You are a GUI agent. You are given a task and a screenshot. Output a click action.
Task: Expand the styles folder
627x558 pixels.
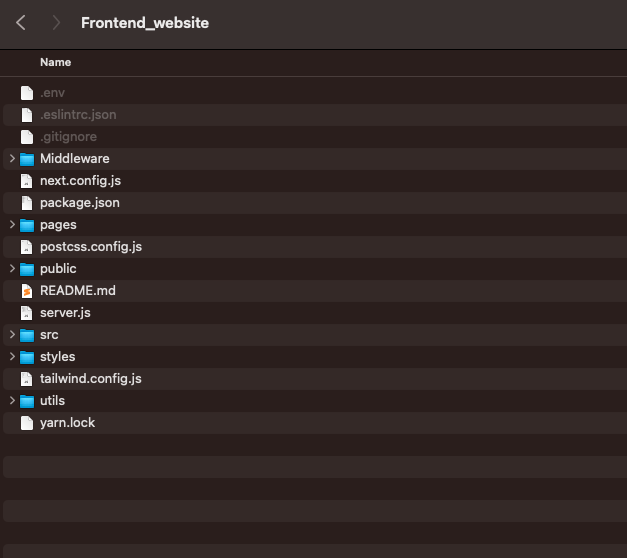pos(11,357)
